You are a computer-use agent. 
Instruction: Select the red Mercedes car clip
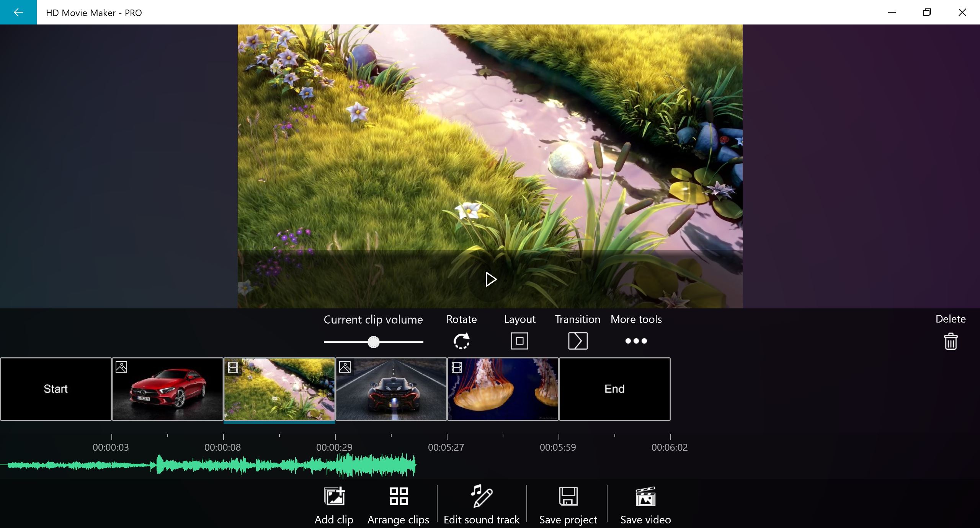(168, 389)
